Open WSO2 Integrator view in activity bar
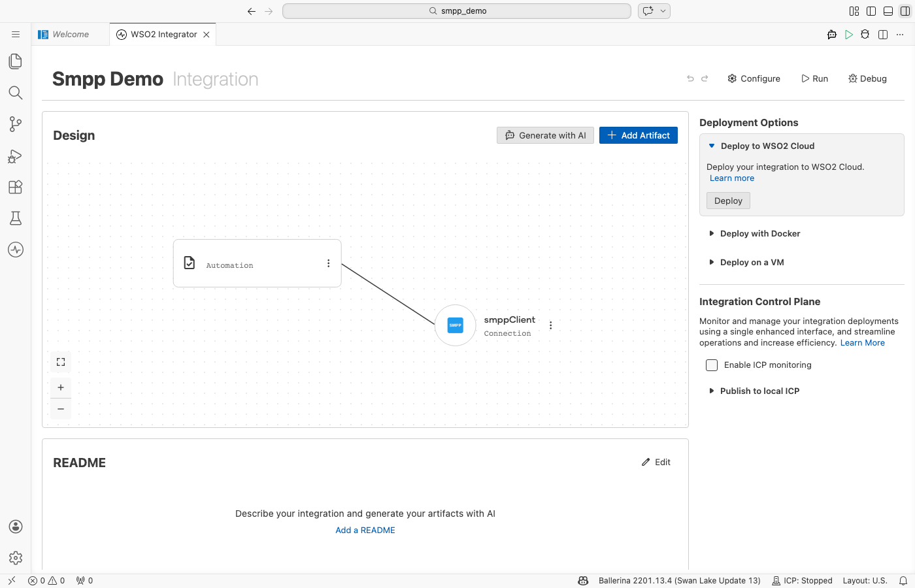 16,250
